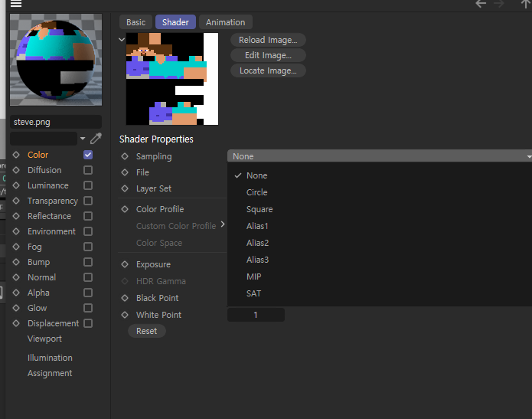This screenshot has width=532, height=419.
Task: Click the Locate Image button
Action: 268,70
